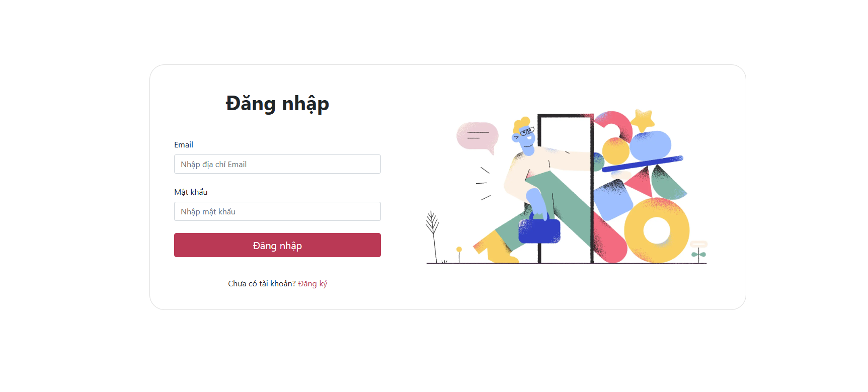
Task: Click inside the 'Nhập địa chỉ Email' field
Action: click(277, 164)
